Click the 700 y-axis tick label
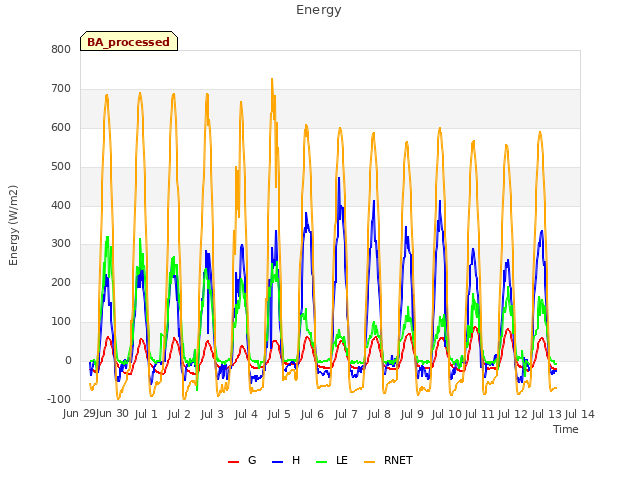 [61, 88]
